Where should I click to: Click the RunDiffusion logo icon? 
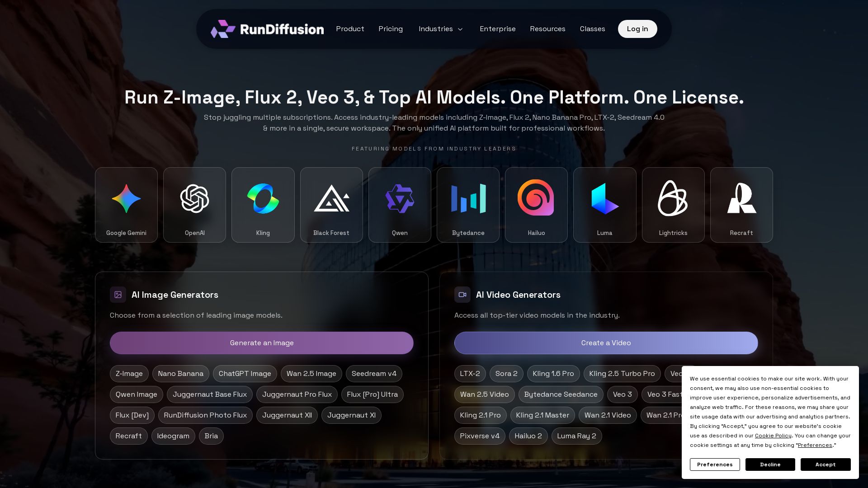click(x=223, y=29)
